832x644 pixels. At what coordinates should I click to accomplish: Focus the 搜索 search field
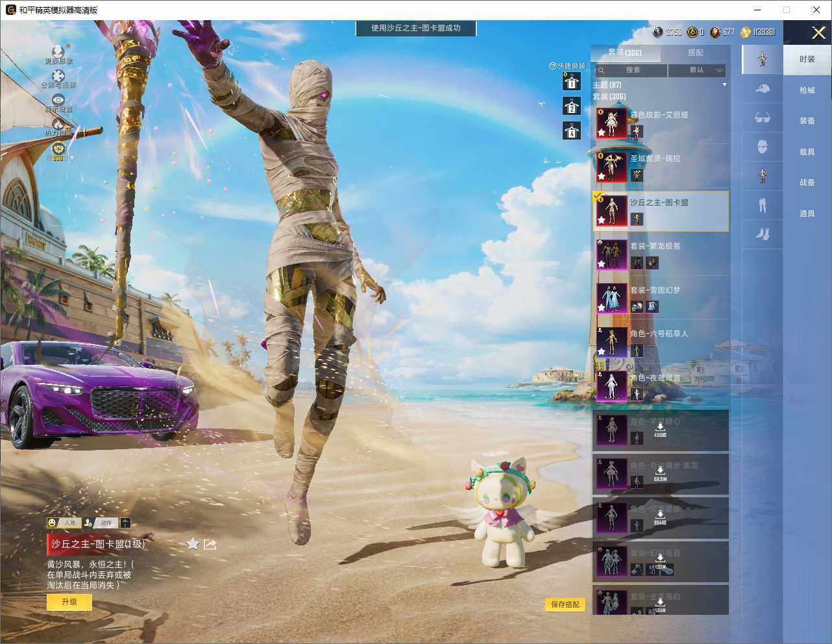point(631,70)
